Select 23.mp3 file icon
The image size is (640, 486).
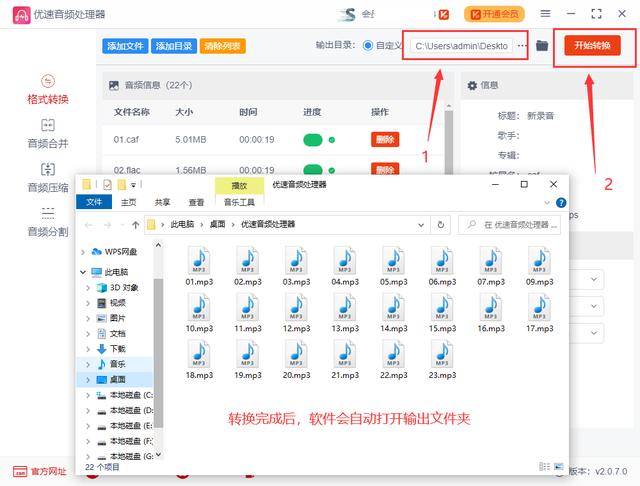click(442, 360)
